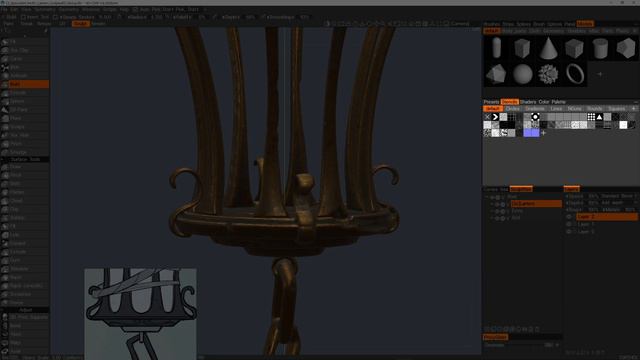Clear stencil with the X swatch
The height and width of the screenshot is (360, 640).
(487, 117)
